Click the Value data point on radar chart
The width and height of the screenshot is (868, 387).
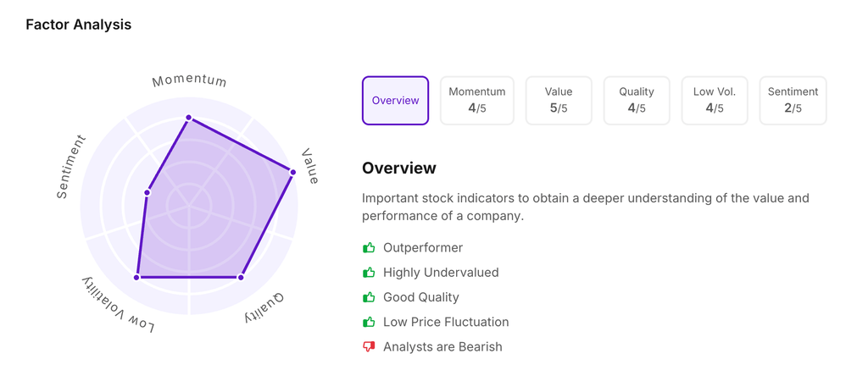[293, 173]
